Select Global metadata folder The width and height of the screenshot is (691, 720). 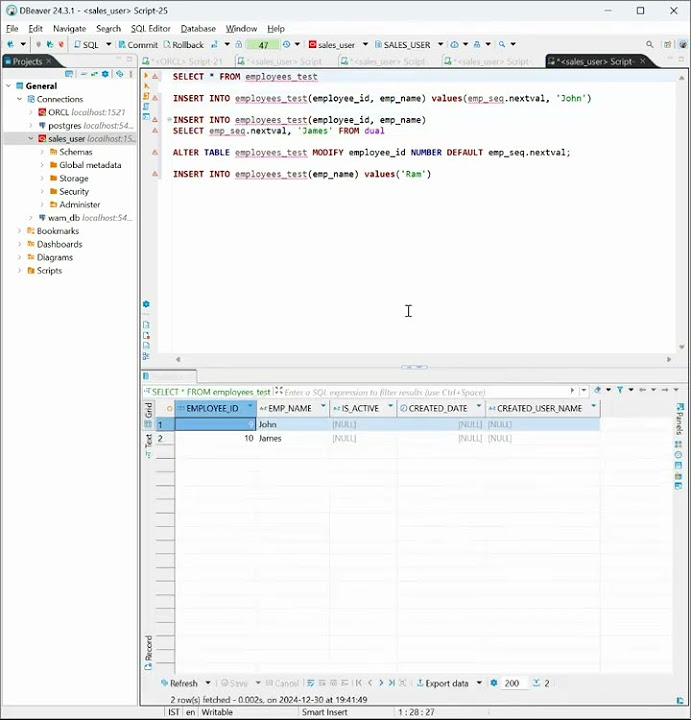point(90,165)
